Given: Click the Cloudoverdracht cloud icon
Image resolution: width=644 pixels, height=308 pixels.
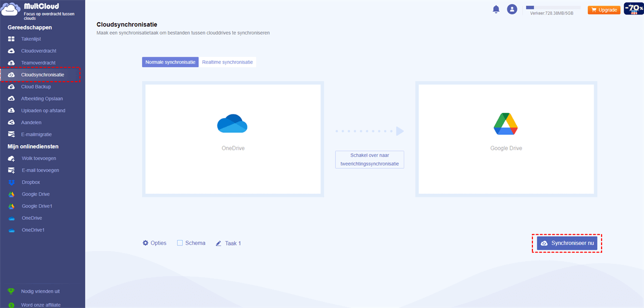Looking at the screenshot, I should [11, 51].
